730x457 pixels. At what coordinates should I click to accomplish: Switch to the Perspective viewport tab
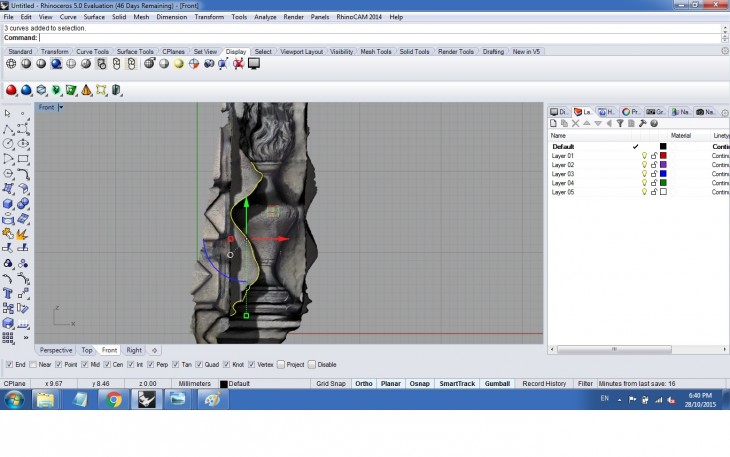(x=55, y=350)
